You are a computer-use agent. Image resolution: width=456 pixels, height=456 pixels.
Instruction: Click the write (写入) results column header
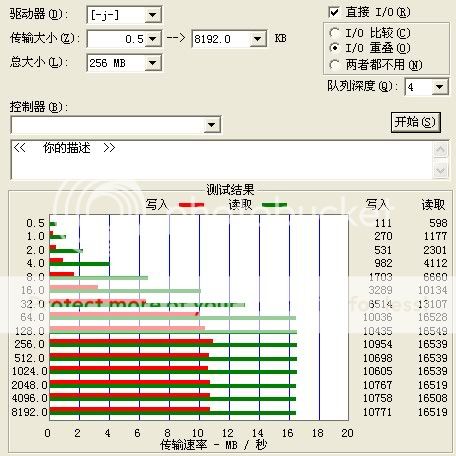(377, 204)
